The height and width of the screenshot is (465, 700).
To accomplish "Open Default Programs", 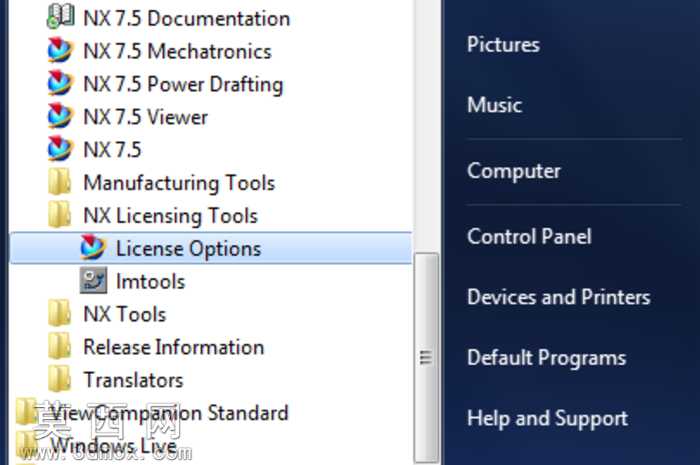I will pos(546,358).
